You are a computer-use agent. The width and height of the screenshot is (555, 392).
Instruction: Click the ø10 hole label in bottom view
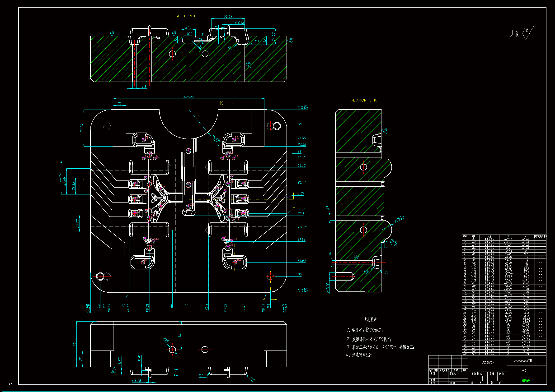click(x=166, y=340)
